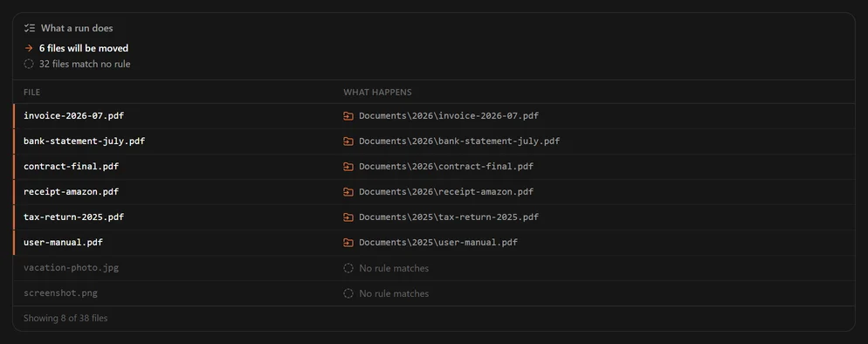
Task: Select file name receipt-amazon.pdf
Action: [71, 192]
